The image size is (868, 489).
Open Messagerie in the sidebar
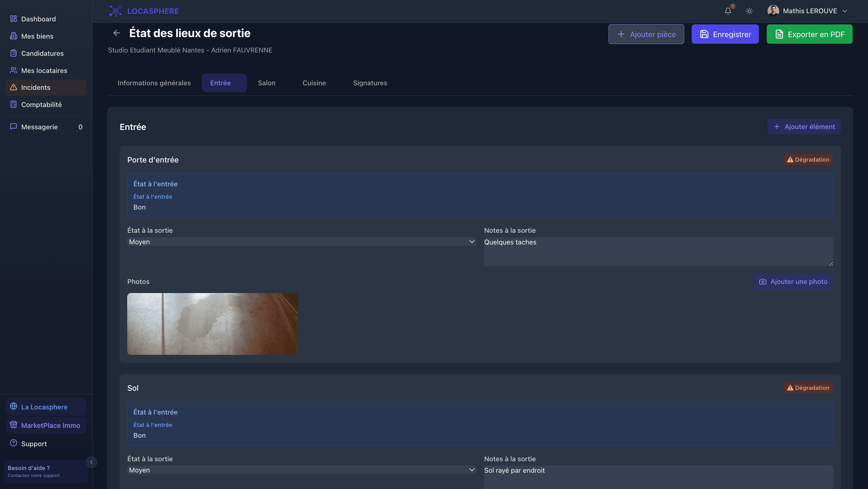[39, 127]
